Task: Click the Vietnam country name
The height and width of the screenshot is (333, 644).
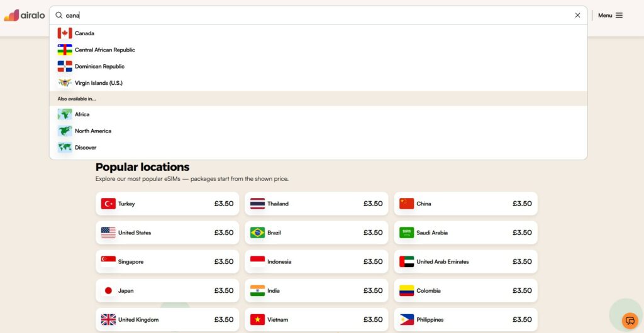Action: pyautogui.click(x=277, y=319)
